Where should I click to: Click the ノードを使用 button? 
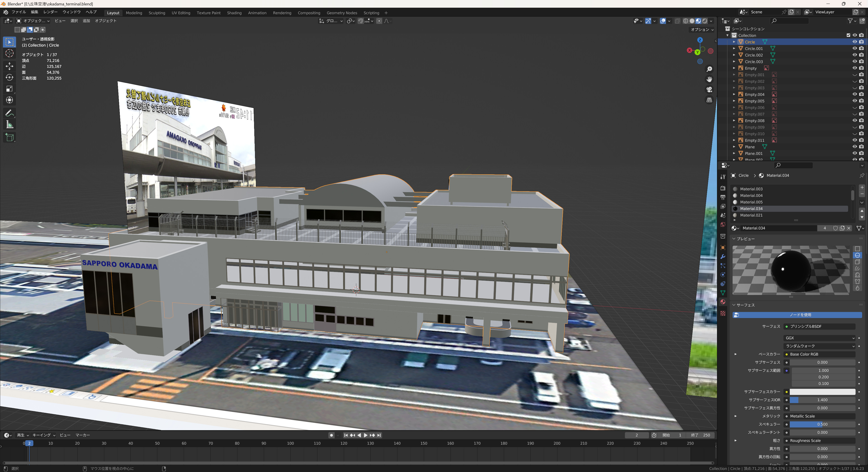point(797,315)
